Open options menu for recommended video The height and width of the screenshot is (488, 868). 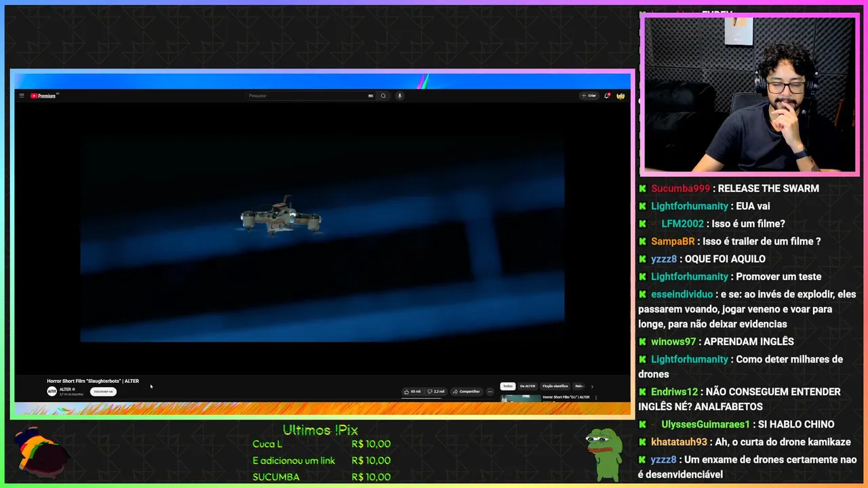pyautogui.click(x=596, y=398)
